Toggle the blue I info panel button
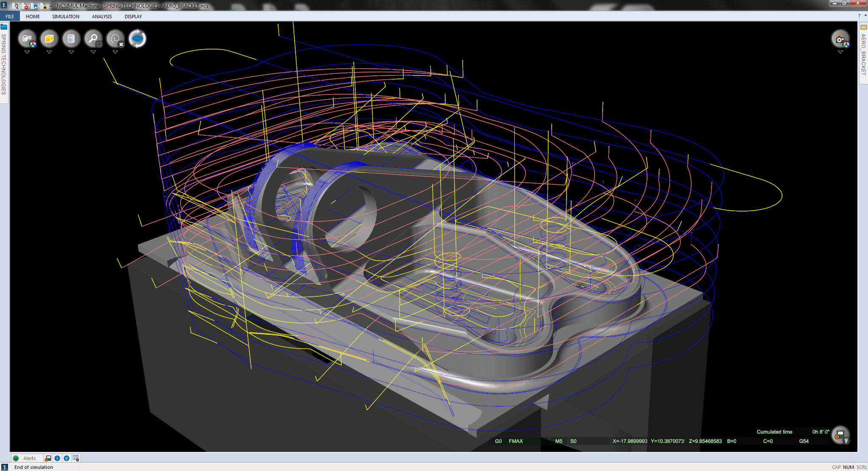This screenshot has width=868, height=471. pos(57,458)
